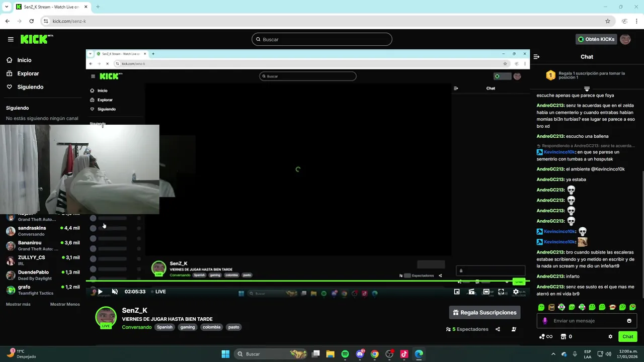Open Windows Start menu
The height and width of the screenshot is (362, 644).
coord(225,354)
